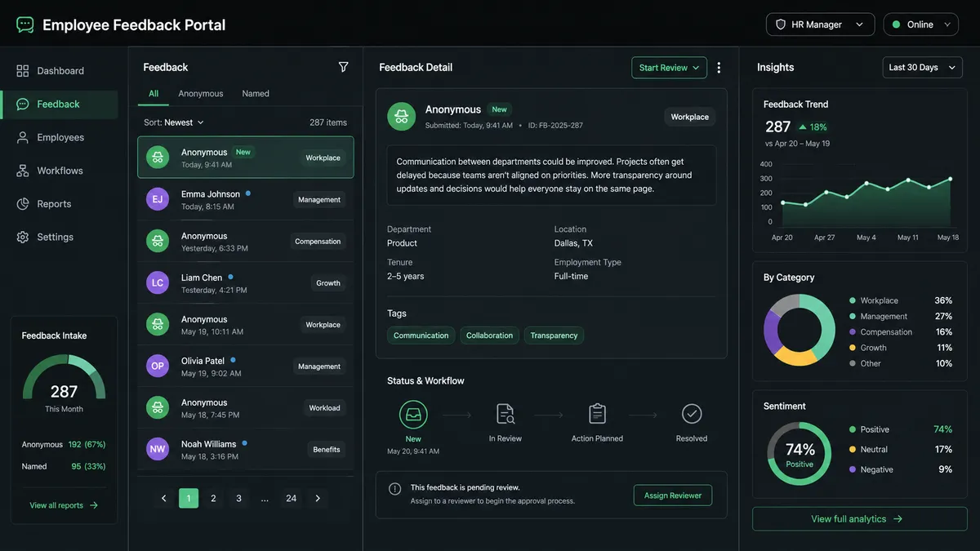Click the Workplace badge in Feedback Detail header

[690, 117]
